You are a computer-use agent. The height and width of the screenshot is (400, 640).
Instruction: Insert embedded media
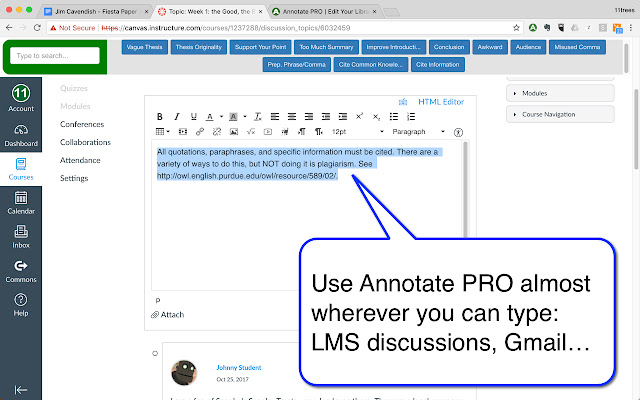click(183, 131)
